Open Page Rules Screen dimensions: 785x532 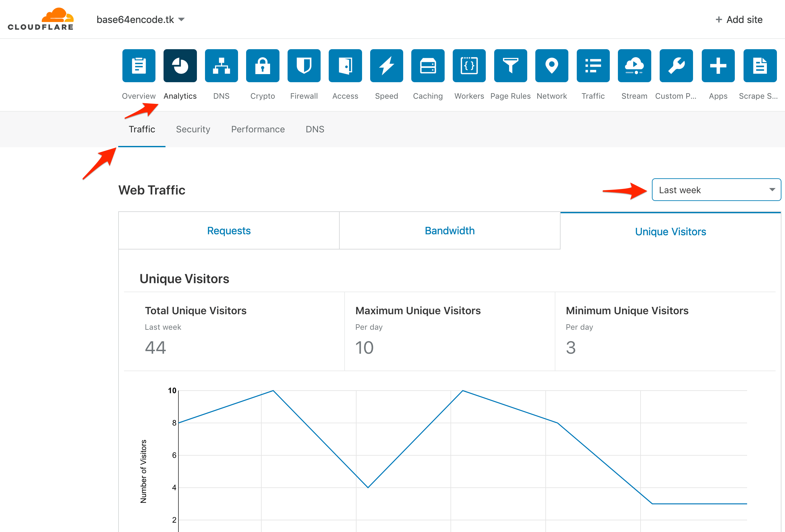[510, 65]
